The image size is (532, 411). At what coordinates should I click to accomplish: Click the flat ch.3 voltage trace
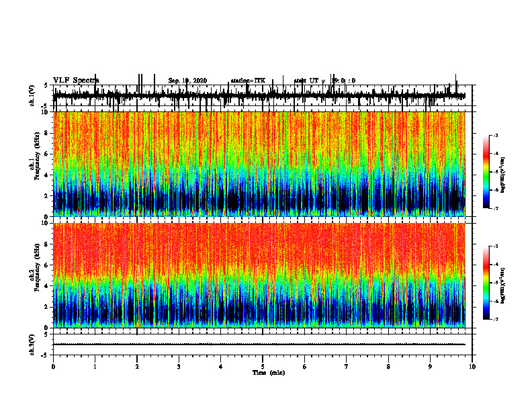pyautogui.click(x=259, y=345)
